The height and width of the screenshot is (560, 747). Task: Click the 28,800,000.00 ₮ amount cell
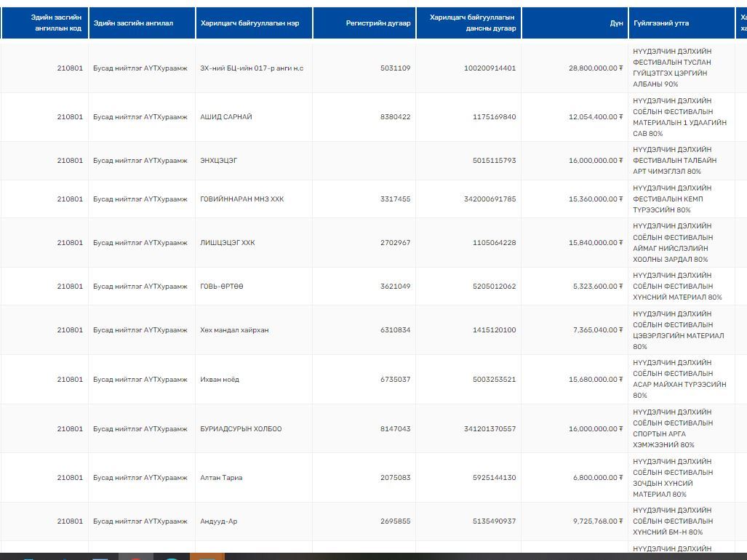595,68
